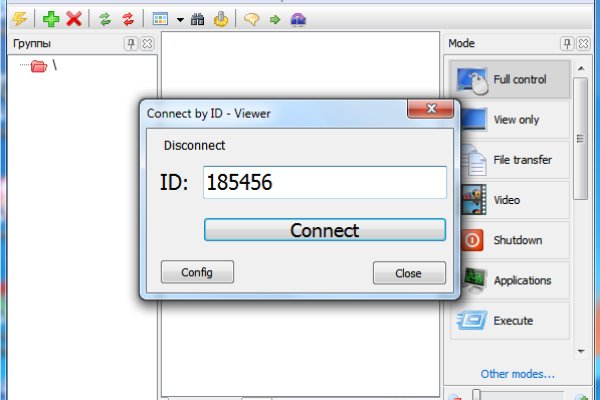Select File transfer mode
Screen dimensions: 600x400
(x=510, y=160)
